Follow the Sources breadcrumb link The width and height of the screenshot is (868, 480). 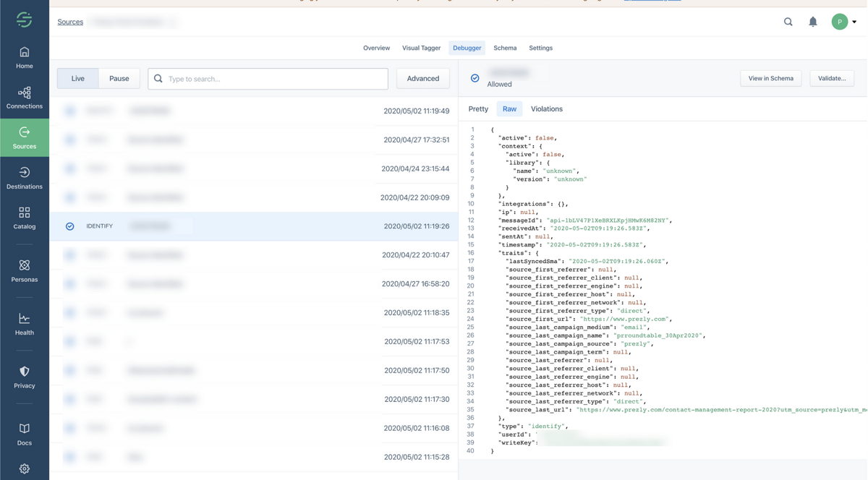pyautogui.click(x=70, y=22)
